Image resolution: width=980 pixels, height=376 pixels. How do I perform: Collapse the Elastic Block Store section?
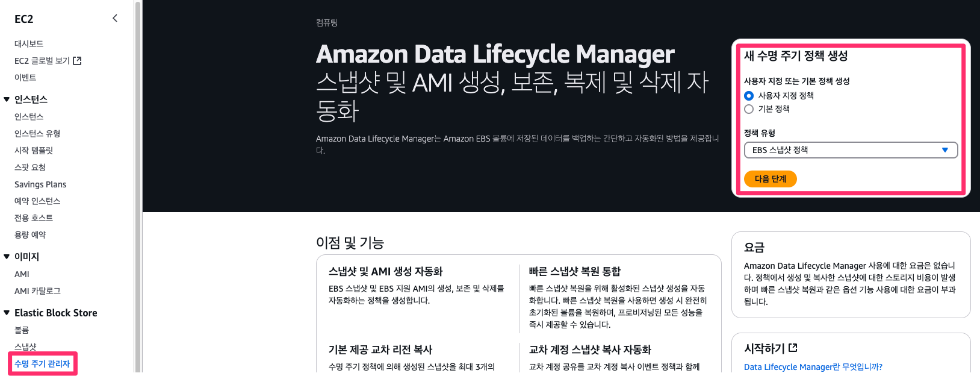7,313
